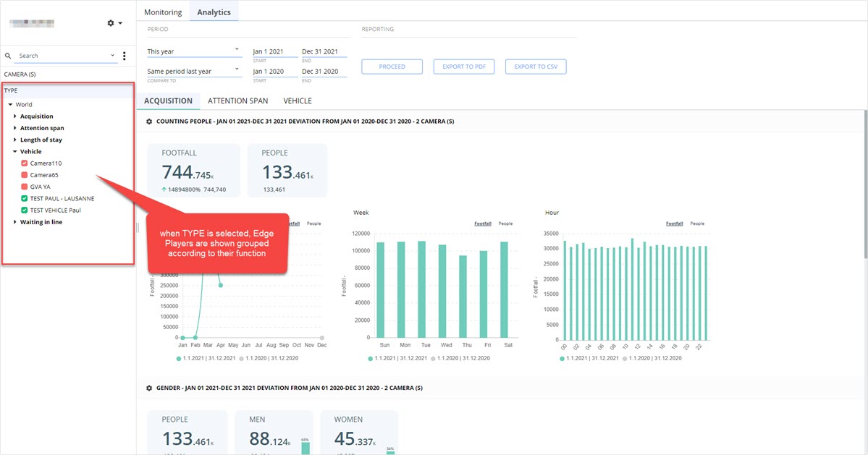Open the Attention Span tab
The width and height of the screenshot is (868, 455).
(x=238, y=101)
